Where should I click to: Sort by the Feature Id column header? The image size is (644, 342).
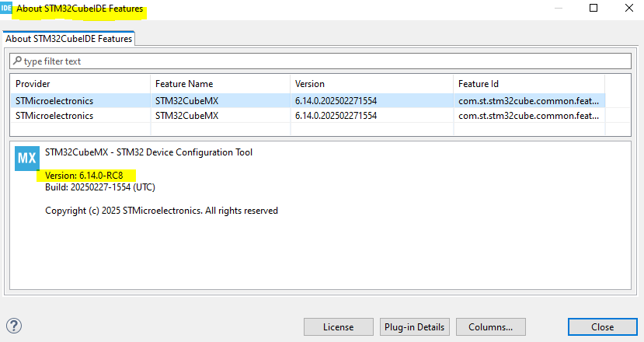[x=528, y=84]
